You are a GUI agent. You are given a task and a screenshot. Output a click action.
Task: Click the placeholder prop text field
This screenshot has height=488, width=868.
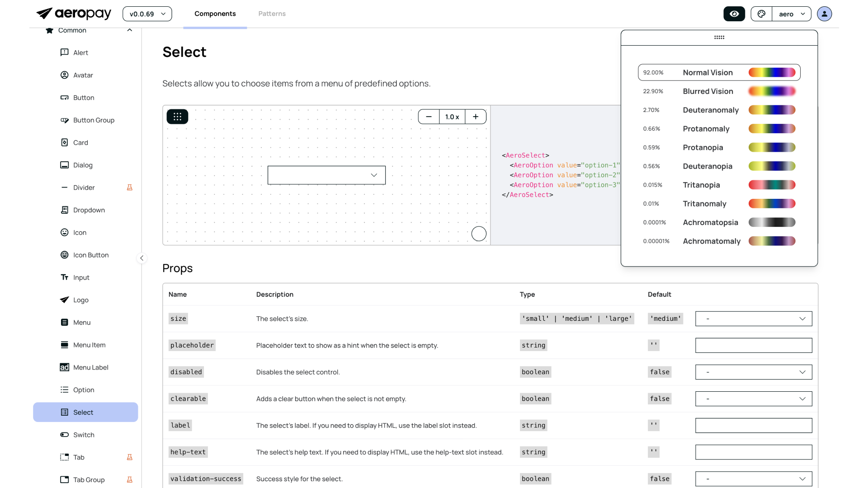753,345
